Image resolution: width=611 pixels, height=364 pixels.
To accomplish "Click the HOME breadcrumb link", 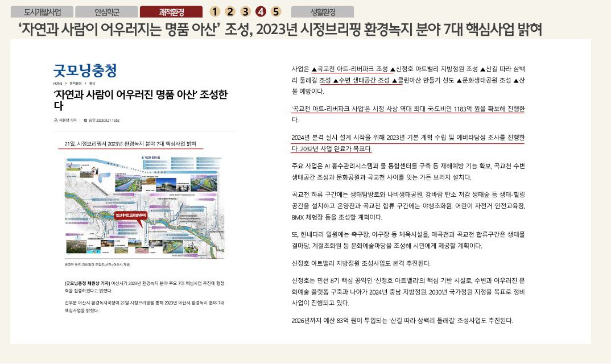I will point(57,83).
